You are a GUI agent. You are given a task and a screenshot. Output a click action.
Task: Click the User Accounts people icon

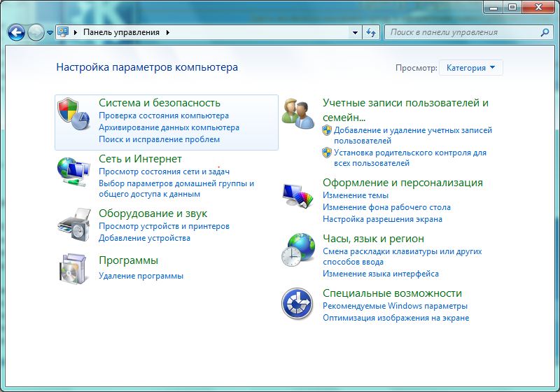[x=297, y=114]
